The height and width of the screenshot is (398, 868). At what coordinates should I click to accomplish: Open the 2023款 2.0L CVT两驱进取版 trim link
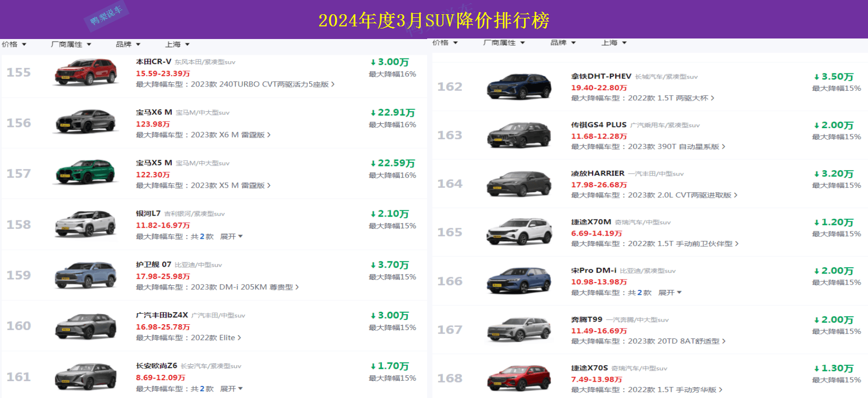pos(682,195)
